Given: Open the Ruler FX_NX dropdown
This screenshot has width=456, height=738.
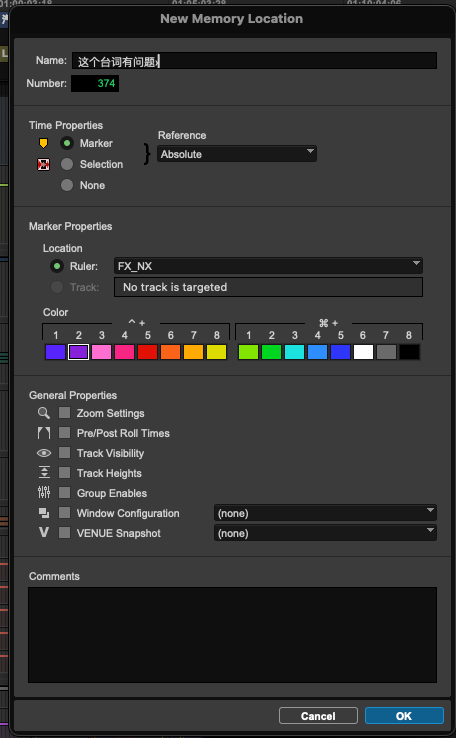Looking at the screenshot, I should [x=268, y=266].
